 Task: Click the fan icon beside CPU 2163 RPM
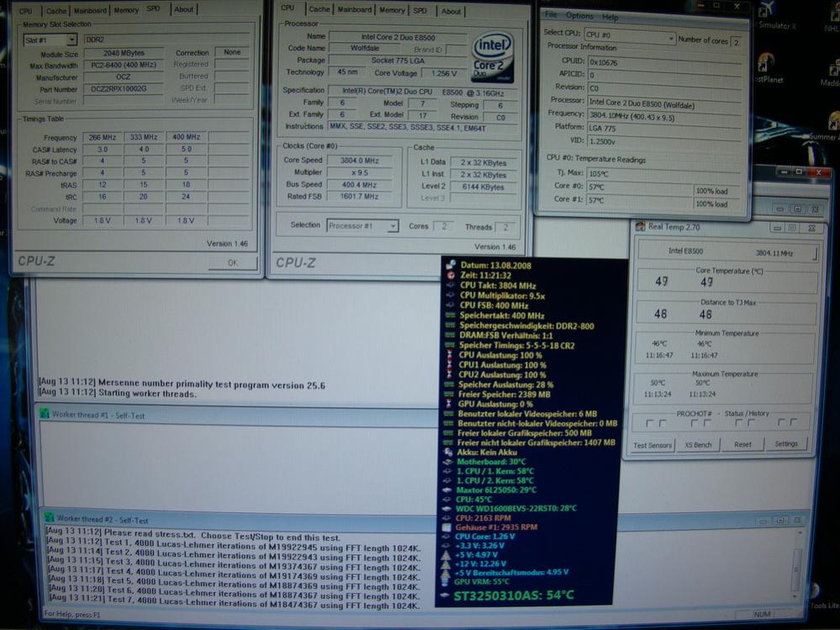click(446, 518)
